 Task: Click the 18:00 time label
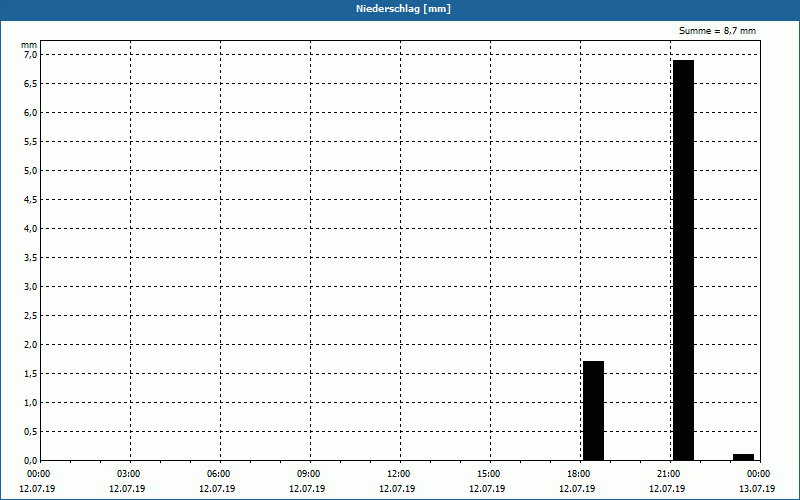579,474
